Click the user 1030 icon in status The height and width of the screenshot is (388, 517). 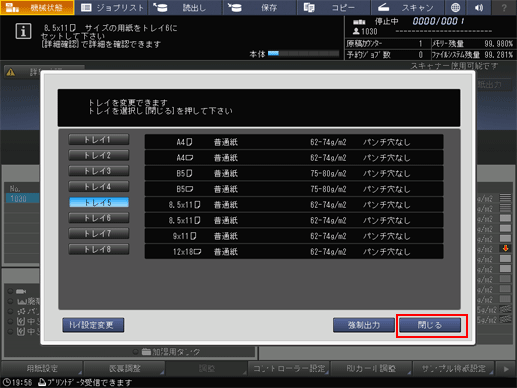356,31
